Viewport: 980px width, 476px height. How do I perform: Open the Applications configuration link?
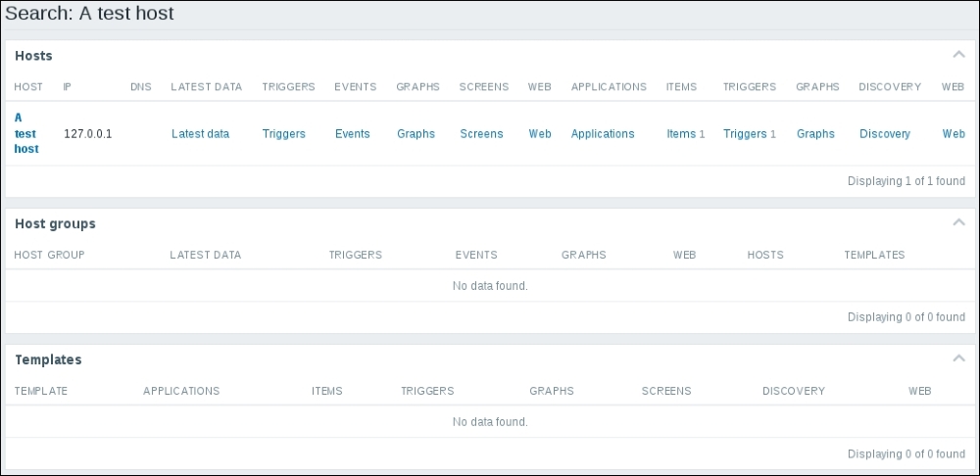pyautogui.click(x=602, y=134)
